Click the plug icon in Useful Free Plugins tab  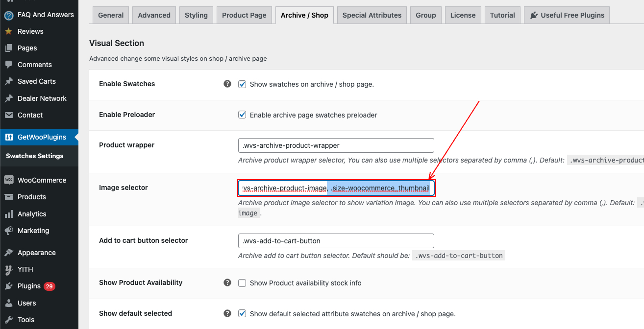pyautogui.click(x=534, y=15)
